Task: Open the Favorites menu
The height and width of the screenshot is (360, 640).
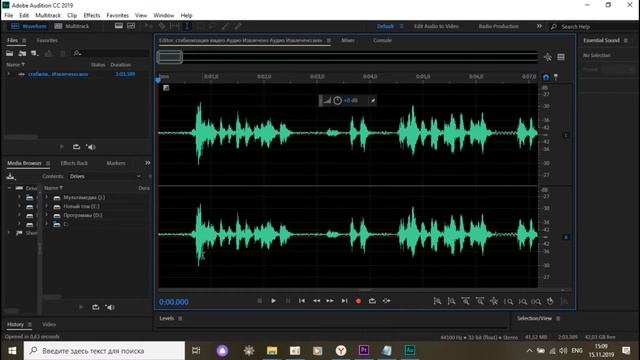Action: click(x=118, y=16)
